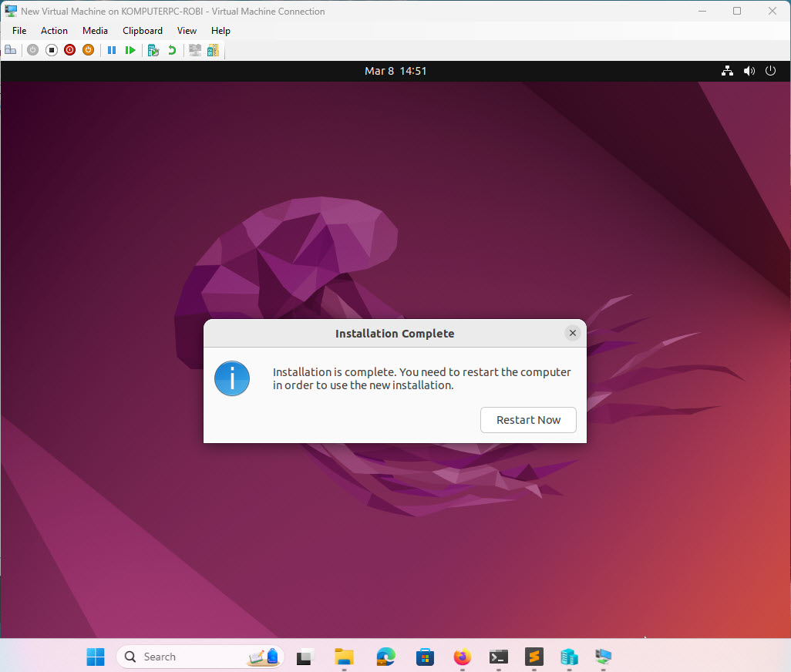Launch Firefox from the taskbar
The height and width of the screenshot is (672, 791).
pos(461,657)
